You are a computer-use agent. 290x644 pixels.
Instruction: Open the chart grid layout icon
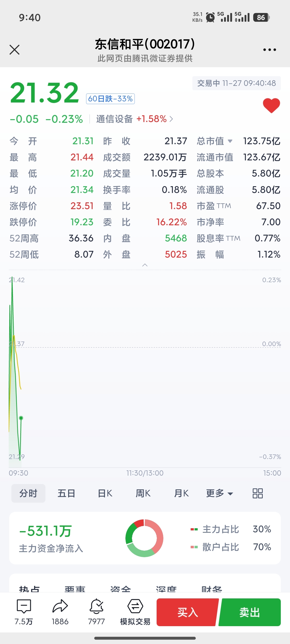click(x=257, y=493)
